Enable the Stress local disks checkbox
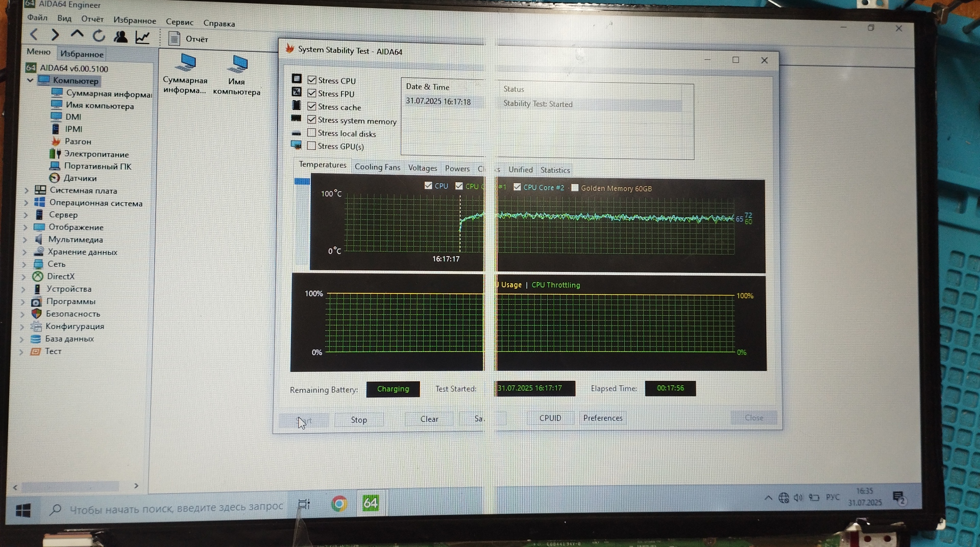The width and height of the screenshot is (980, 547). coord(311,133)
